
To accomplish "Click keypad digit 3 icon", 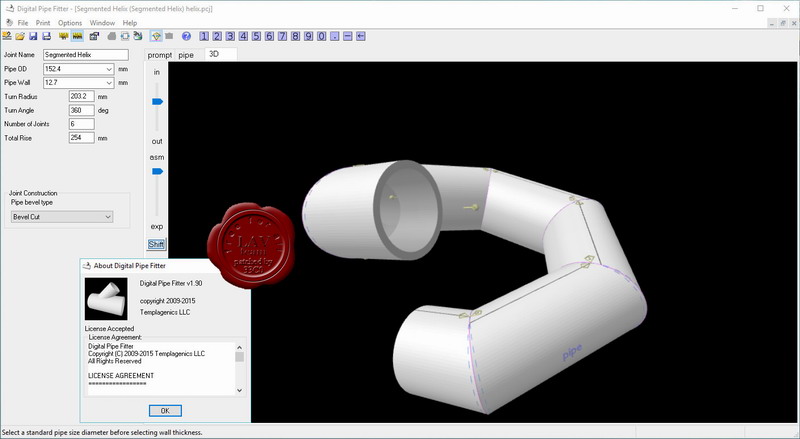I will (230, 36).
